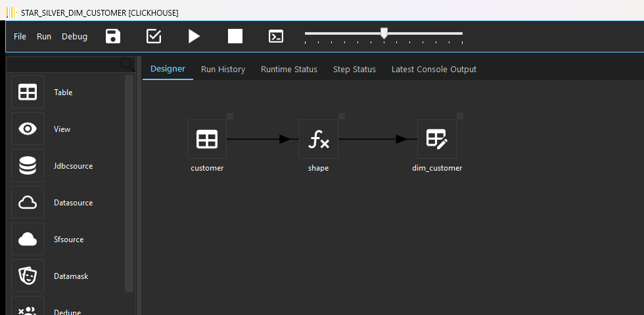Click the magnifier search icon in palette
The width and height of the screenshot is (644, 315).
[x=127, y=64]
